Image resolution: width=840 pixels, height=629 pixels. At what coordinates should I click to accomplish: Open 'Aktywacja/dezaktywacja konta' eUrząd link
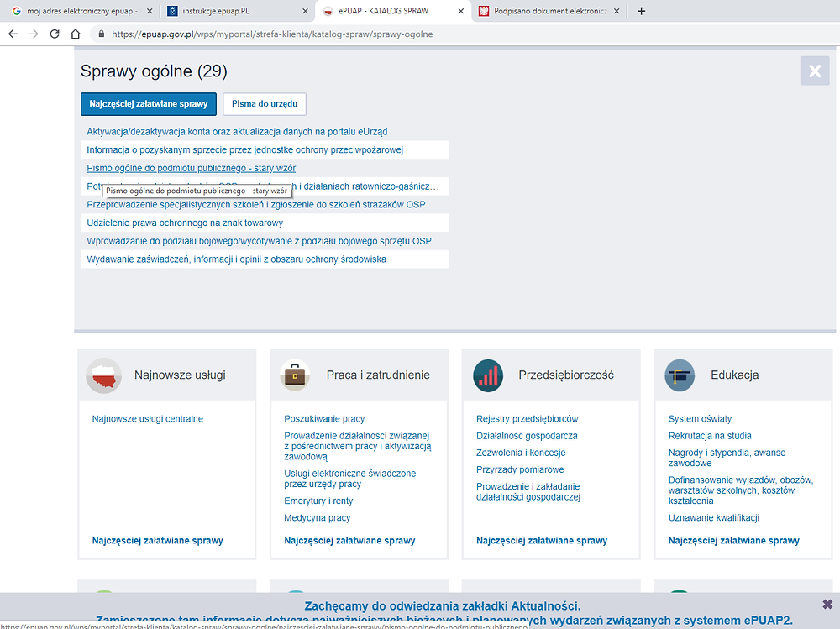[x=237, y=132]
